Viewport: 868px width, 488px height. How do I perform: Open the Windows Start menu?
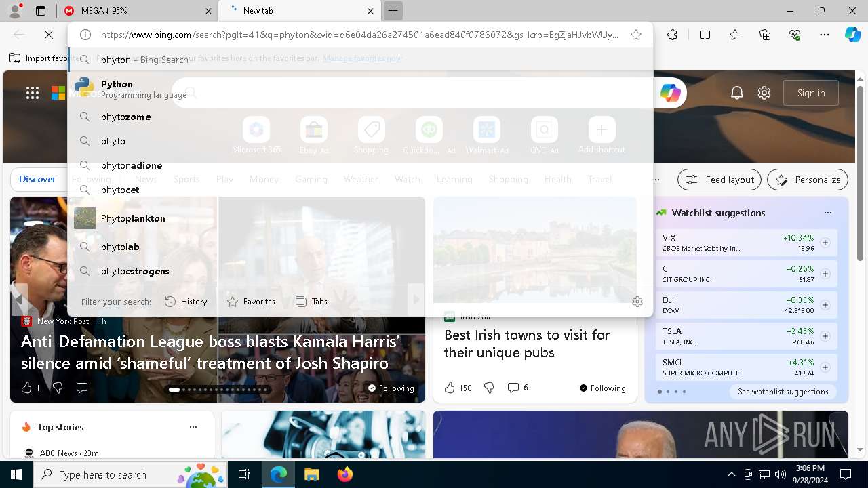click(x=16, y=474)
